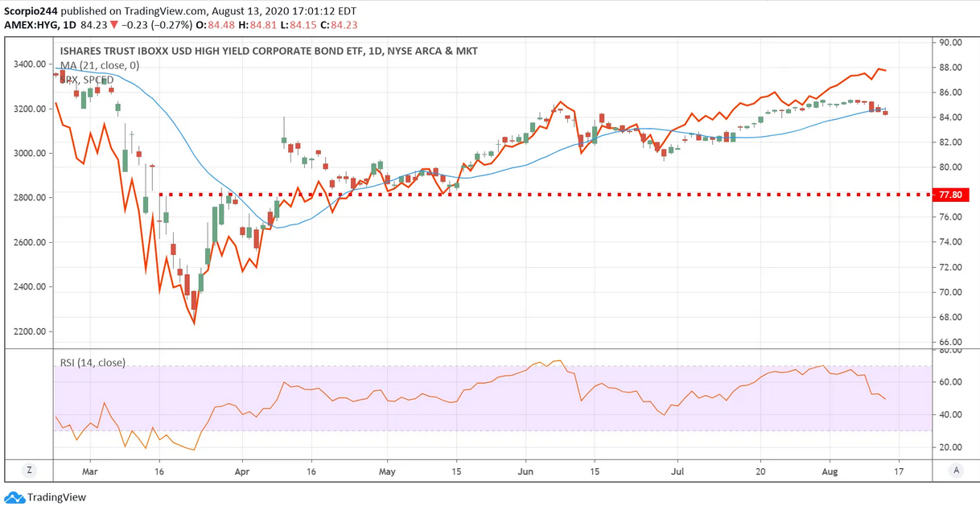Click 72.00 on the right price axis
Viewport: 980px width, 506px height.
(950, 267)
